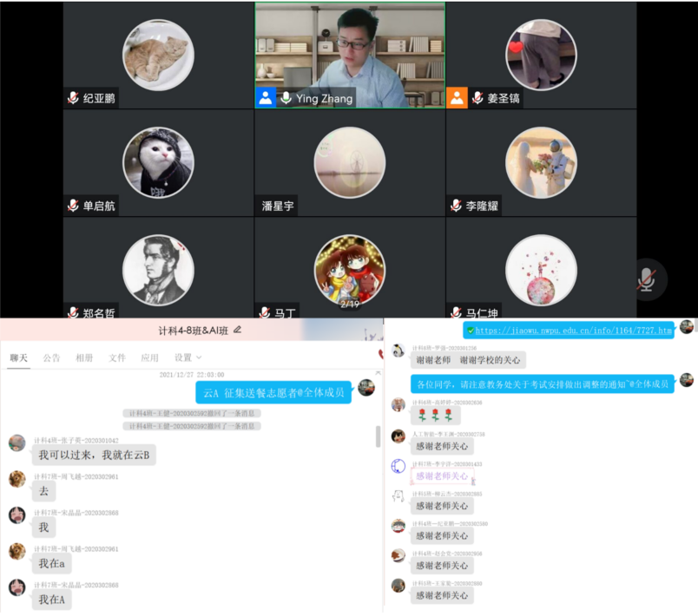Click the red phone icon in chat header
The height and width of the screenshot is (616, 698).
point(380,354)
